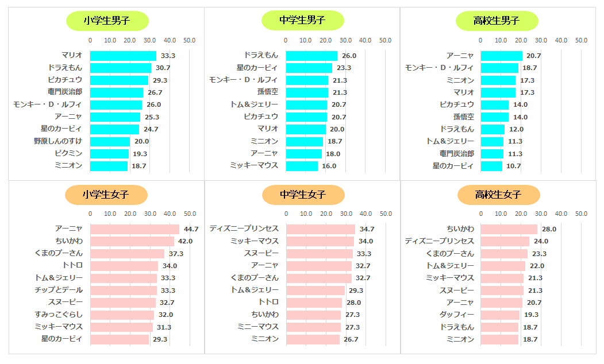This screenshot has width=604, height=364.
Task: Click the 野原しんのすけ label
Action: 58,141
